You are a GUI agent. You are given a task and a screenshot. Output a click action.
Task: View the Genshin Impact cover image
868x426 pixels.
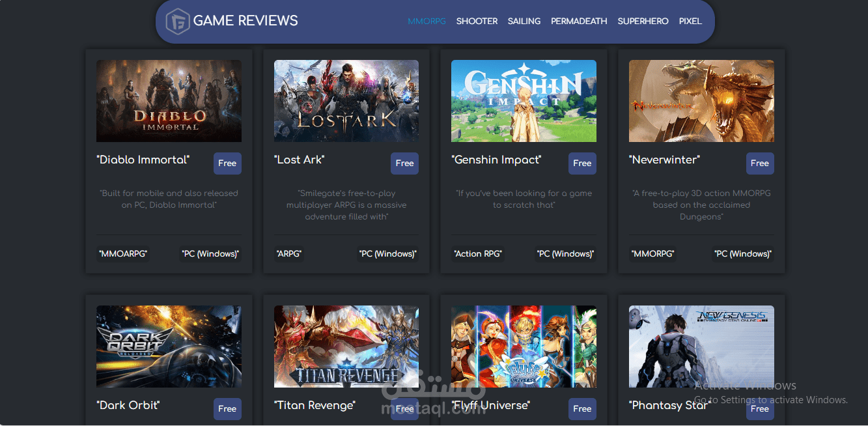tap(524, 101)
